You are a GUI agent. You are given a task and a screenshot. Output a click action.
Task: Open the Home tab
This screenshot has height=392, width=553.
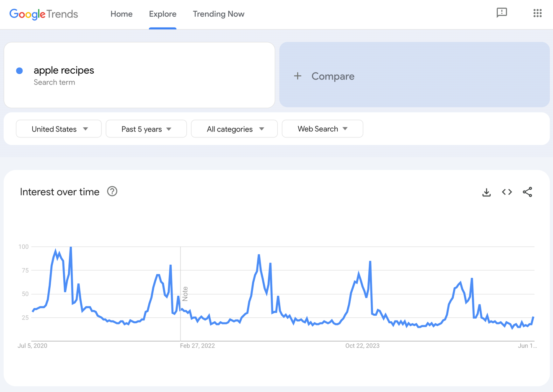[x=121, y=14]
